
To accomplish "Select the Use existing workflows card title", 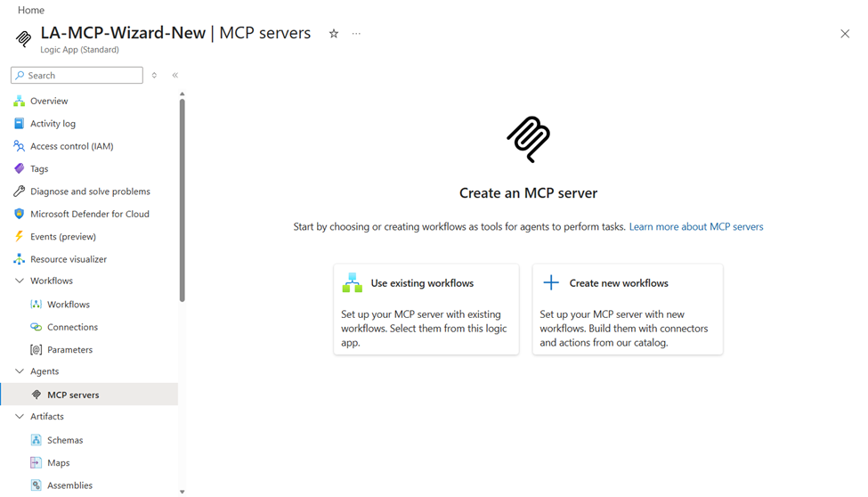I will pyautogui.click(x=422, y=283).
